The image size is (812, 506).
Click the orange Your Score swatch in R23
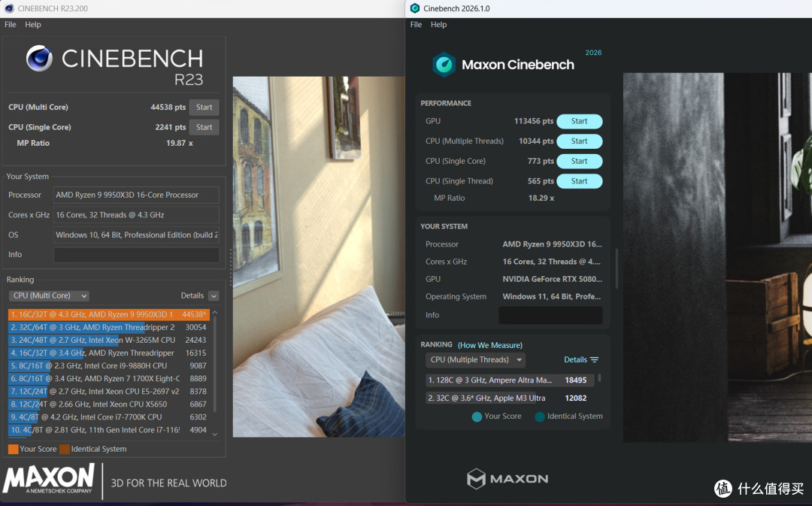point(13,449)
